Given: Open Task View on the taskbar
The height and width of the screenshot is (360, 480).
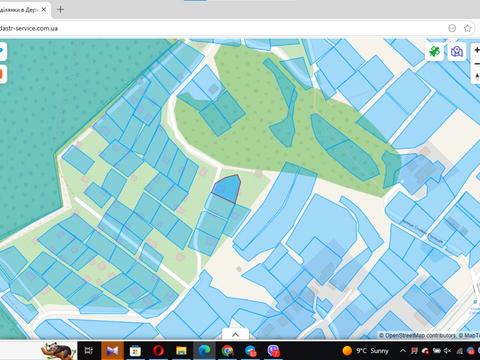Looking at the screenshot, I should 89,351.
